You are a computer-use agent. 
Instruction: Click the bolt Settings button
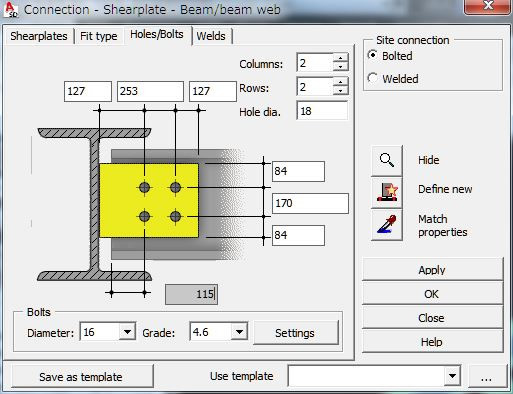coord(295,333)
